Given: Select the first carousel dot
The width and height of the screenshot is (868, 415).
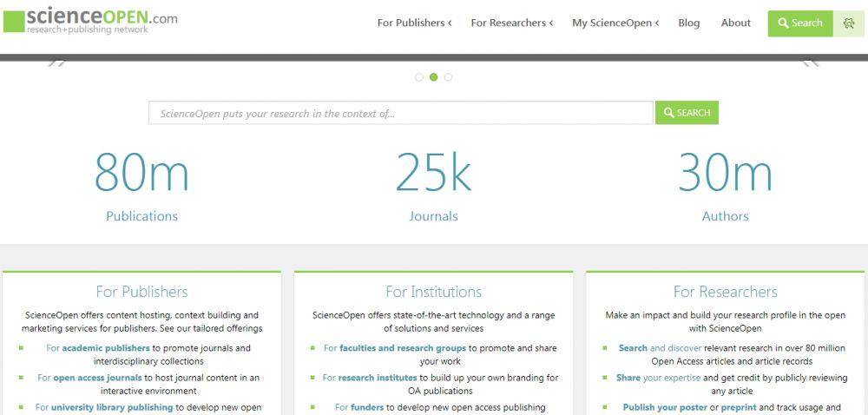Looking at the screenshot, I should [419, 77].
